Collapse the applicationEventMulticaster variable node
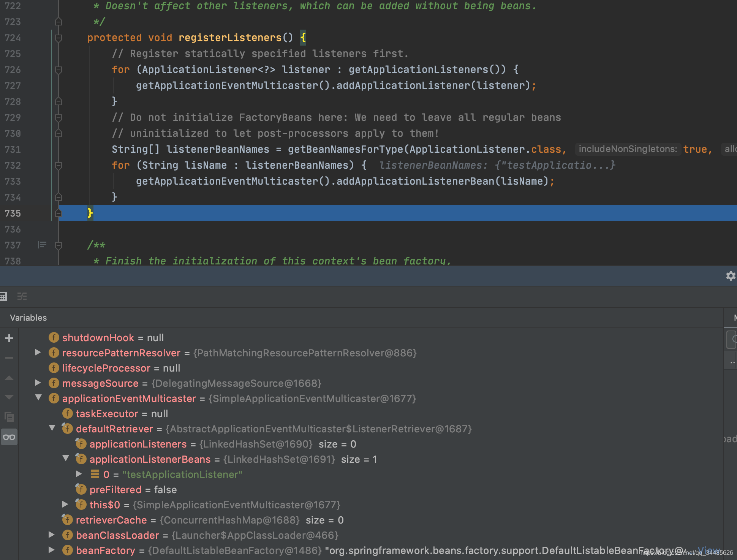737x560 pixels. pyautogui.click(x=38, y=398)
